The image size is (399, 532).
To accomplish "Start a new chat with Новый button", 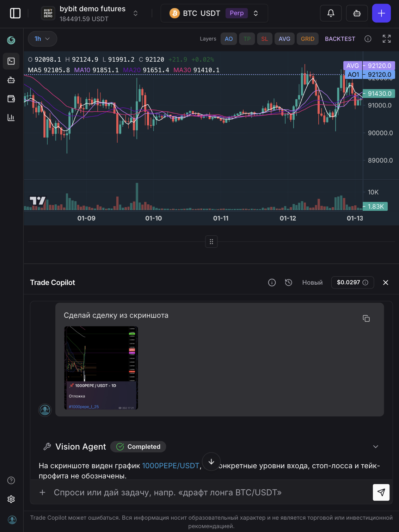I will [312, 282].
